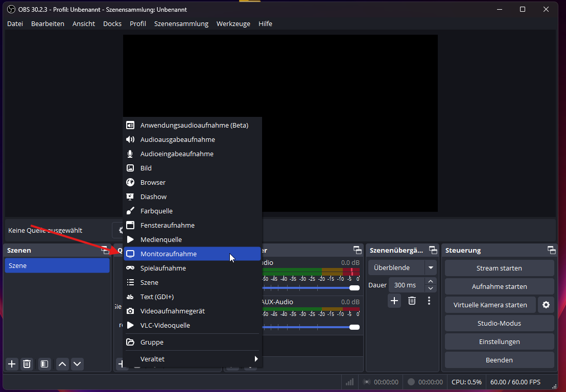Click the 'CPU: 0.5%' status bar entry
The image size is (566, 392).
(466, 382)
